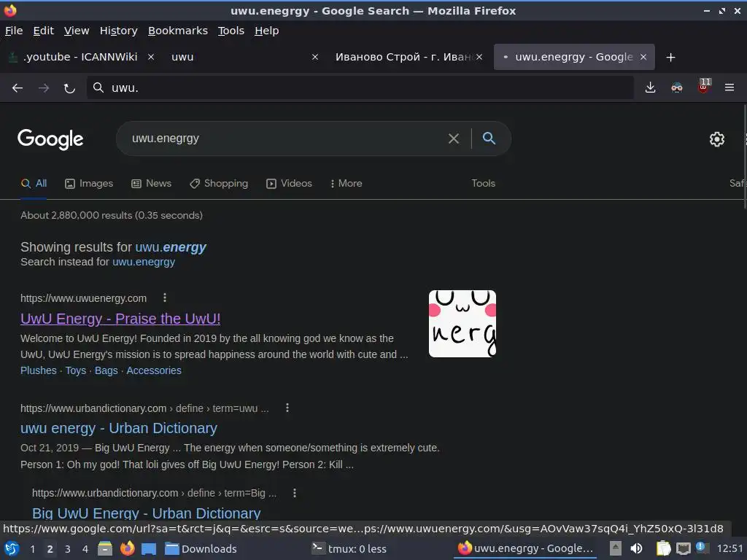This screenshot has width=747, height=560.
Task: Open the Bookmarks menu
Action: [178, 31]
